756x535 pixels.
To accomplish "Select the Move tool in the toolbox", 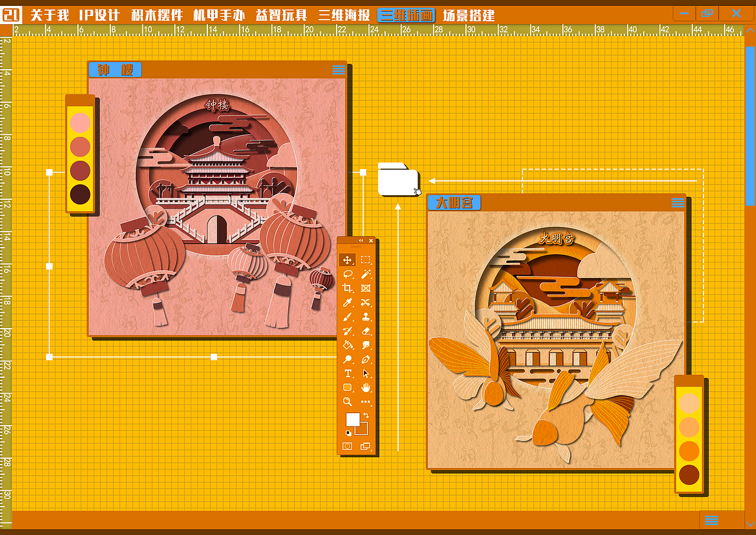I will (x=348, y=260).
